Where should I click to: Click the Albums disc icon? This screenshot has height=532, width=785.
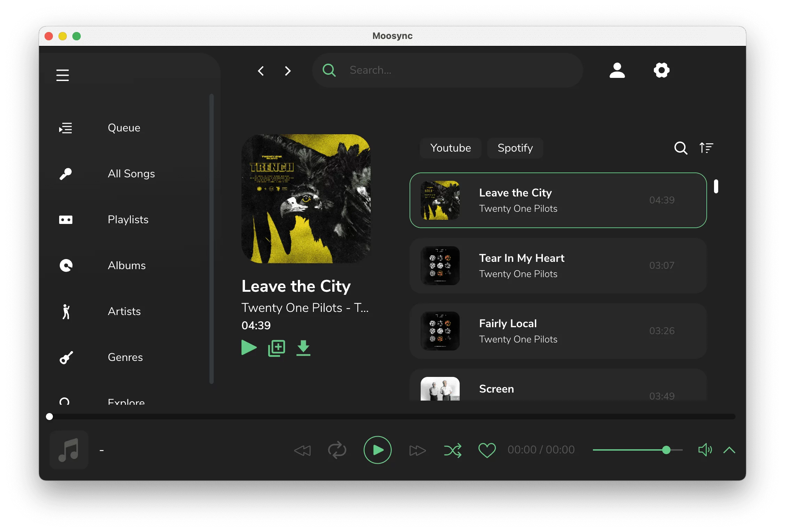pyautogui.click(x=66, y=266)
